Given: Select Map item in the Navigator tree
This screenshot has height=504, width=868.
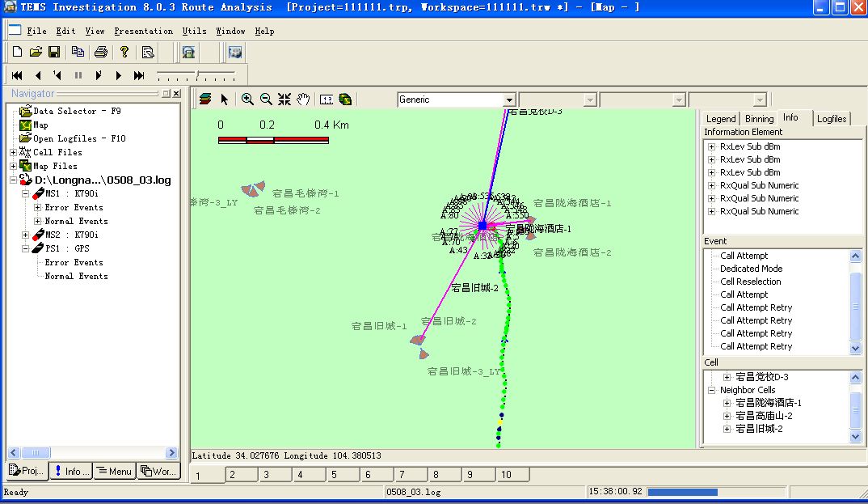Looking at the screenshot, I should (40, 125).
